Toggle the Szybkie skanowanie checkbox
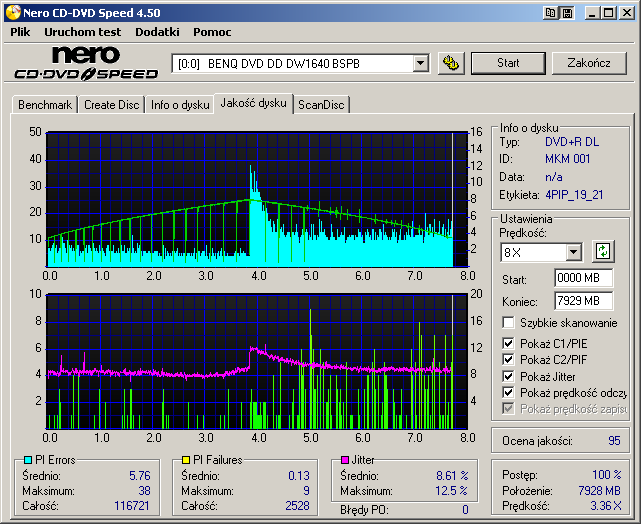 coord(508,322)
